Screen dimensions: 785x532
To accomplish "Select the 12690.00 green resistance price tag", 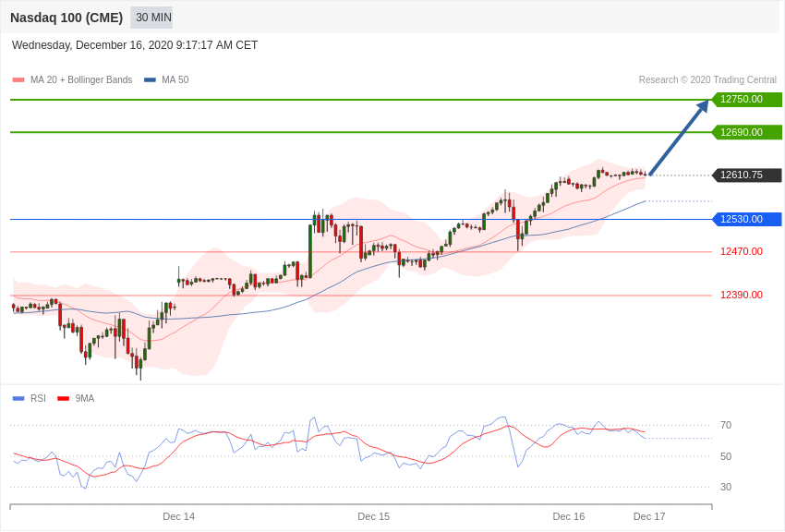I will click(747, 132).
